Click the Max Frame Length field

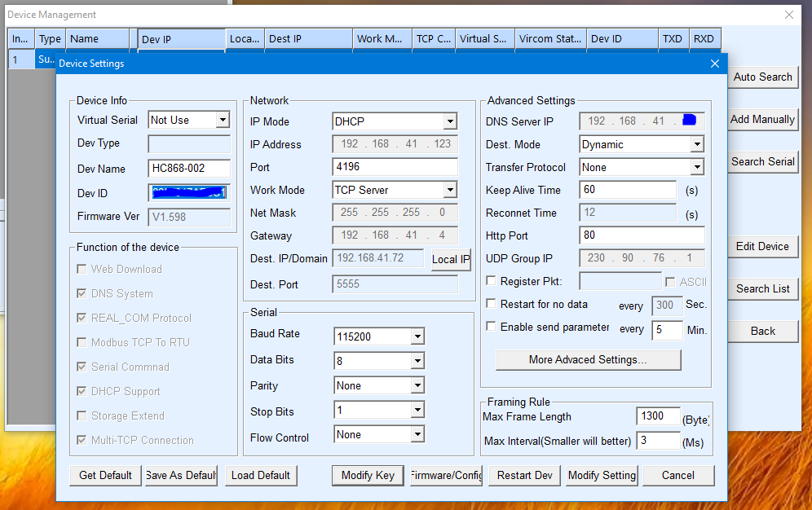pyautogui.click(x=657, y=417)
